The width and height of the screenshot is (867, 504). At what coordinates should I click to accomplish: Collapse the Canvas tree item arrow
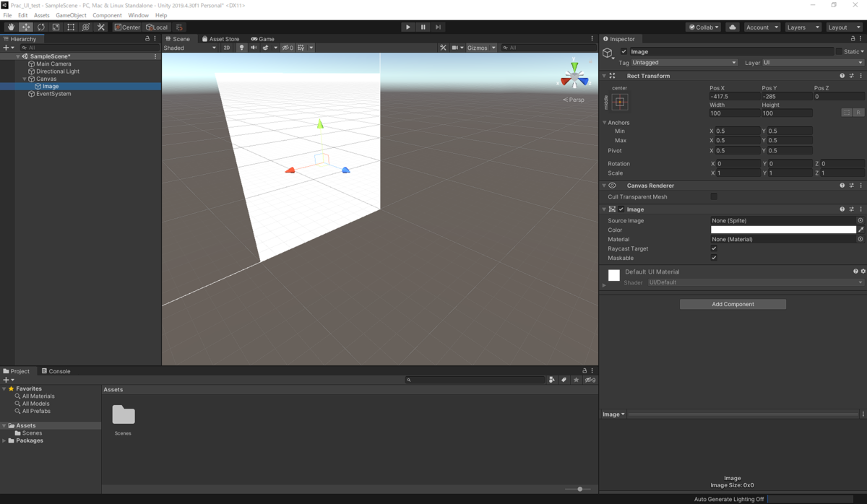tap(25, 79)
